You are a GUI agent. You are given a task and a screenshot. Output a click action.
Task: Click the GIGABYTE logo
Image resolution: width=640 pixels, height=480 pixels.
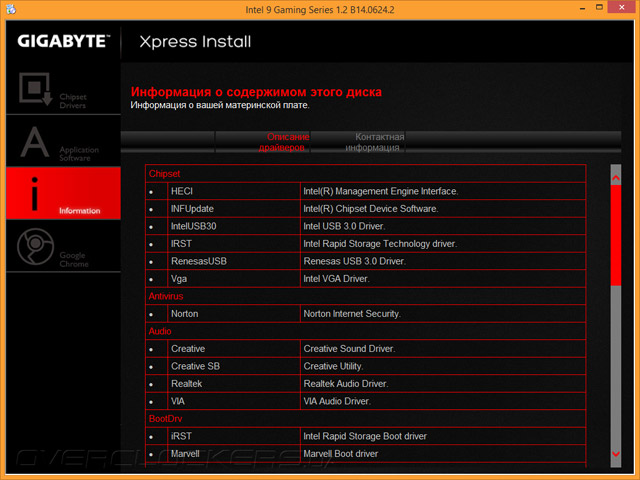pos(64,41)
